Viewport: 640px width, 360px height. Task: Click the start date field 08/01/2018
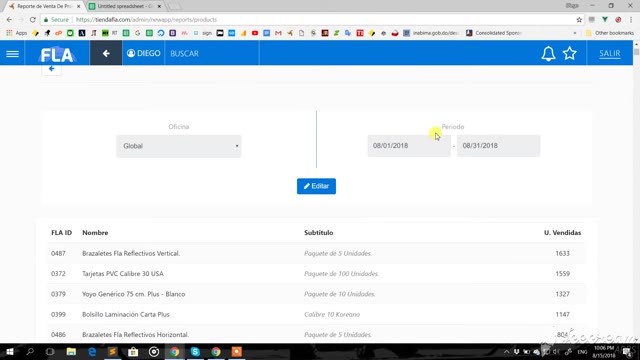point(409,146)
